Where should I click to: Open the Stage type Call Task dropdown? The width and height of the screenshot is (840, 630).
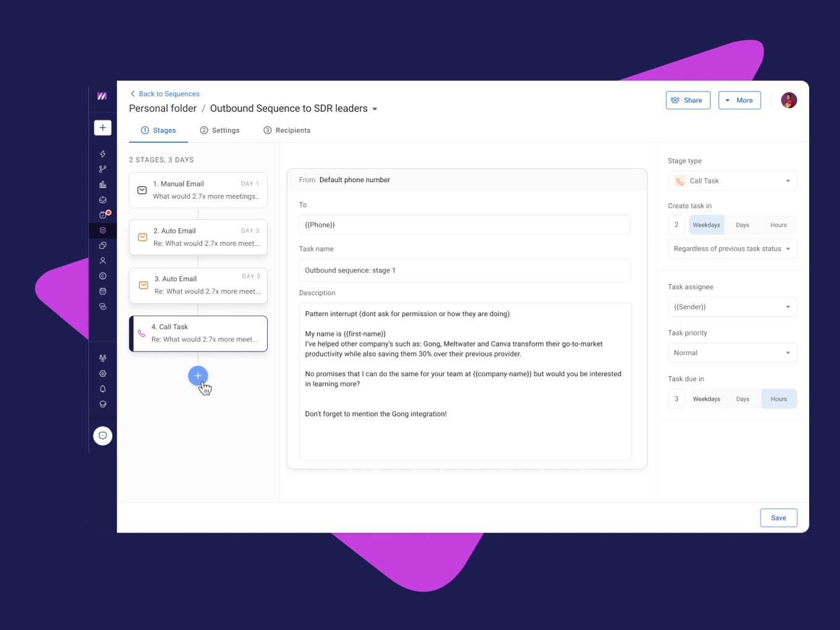click(x=732, y=180)
